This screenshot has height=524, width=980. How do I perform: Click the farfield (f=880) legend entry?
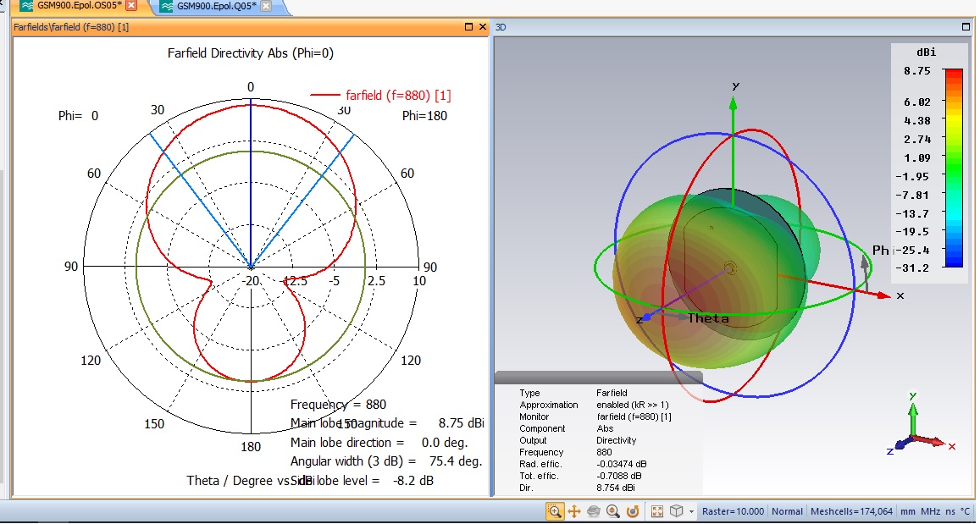click(x=397, y=96)
